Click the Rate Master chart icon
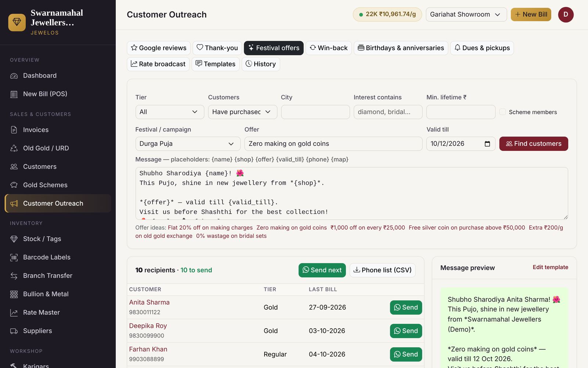This screenshot has height=368, width=588. tap(14, 313)
